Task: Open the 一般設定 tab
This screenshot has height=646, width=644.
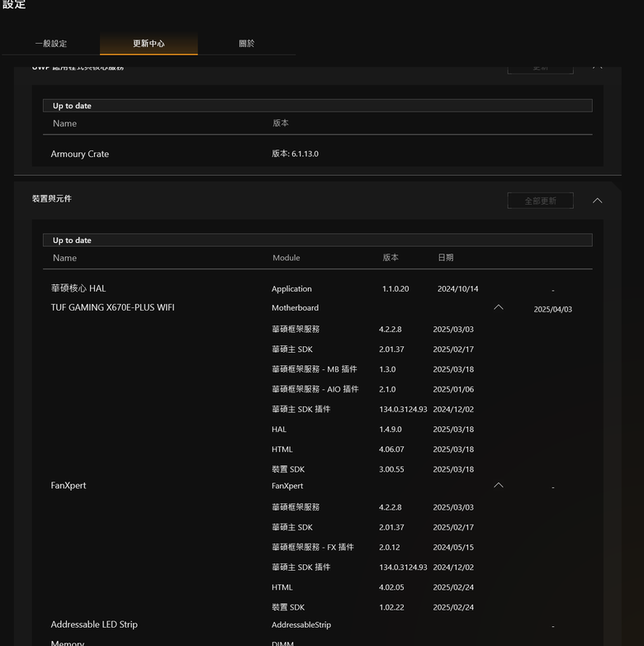Action: coord(51,44)
